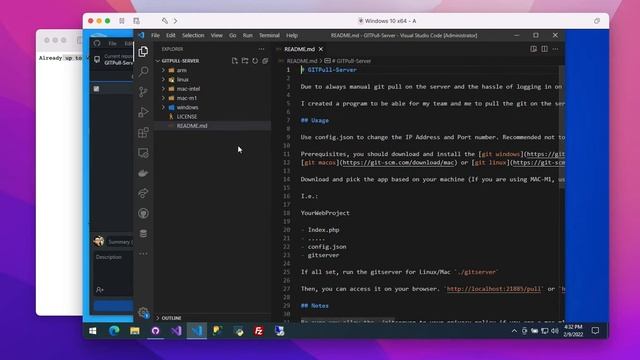Show hidden system tray icons
Screen dimensions: 640x360
point(514,331)
